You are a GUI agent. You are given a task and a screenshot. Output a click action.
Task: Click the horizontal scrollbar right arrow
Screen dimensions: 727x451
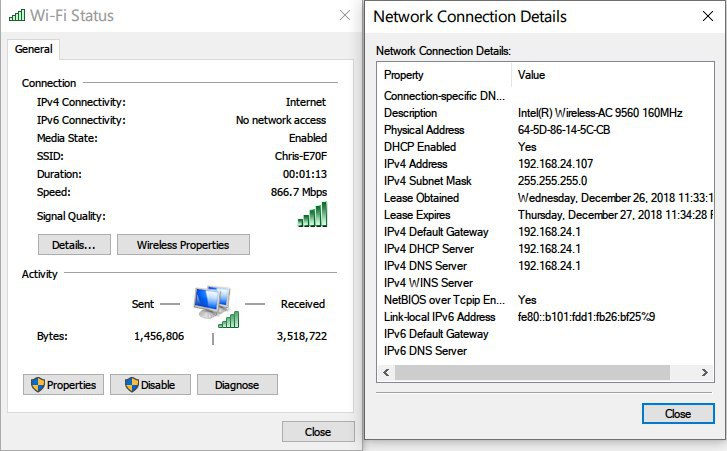(707, 372)
